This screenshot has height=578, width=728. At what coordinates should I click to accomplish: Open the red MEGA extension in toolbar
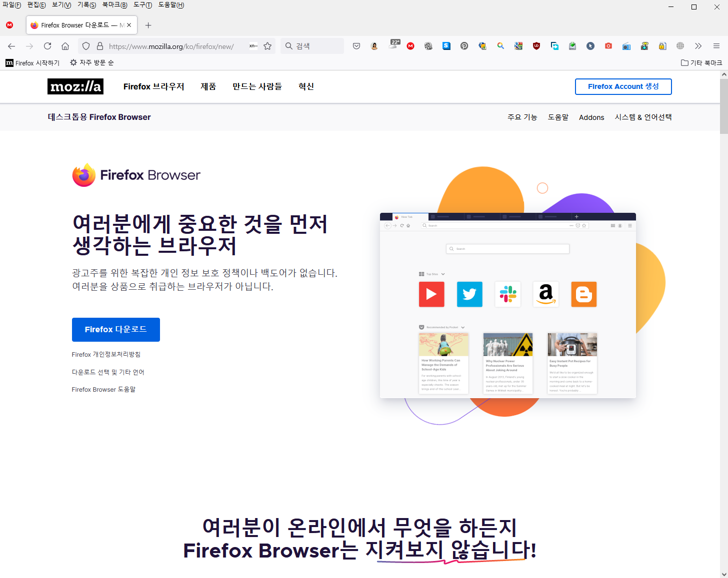[410, 46]
